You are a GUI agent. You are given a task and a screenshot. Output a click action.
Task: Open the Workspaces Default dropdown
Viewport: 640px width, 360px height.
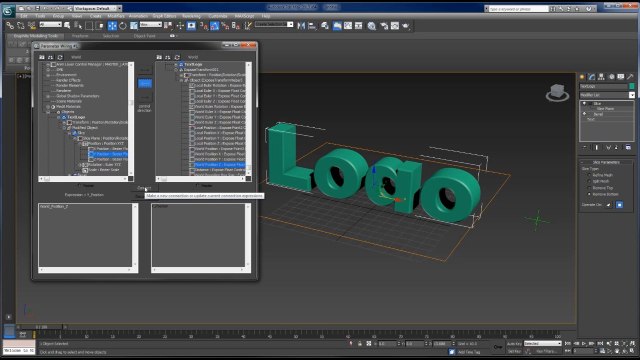click(98, 8)
